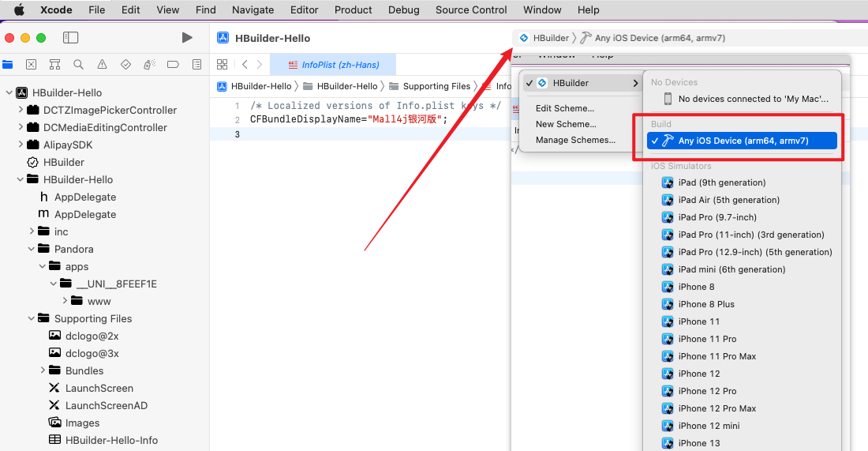Select Any iOS Device (arm64, armv7) destination

coord(743,141)
